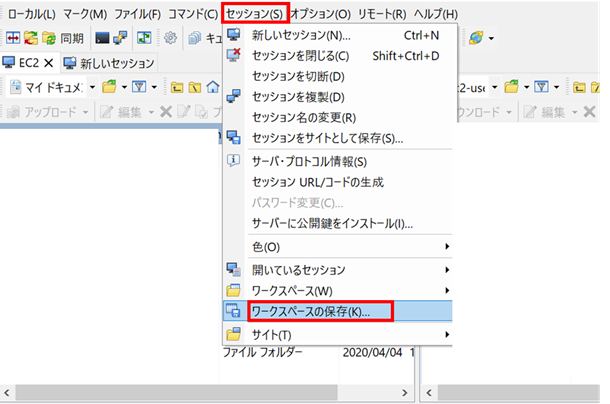Open the ファイル(F) menu
The width and height of the screenshot is (610, 404).
point(137,14)
